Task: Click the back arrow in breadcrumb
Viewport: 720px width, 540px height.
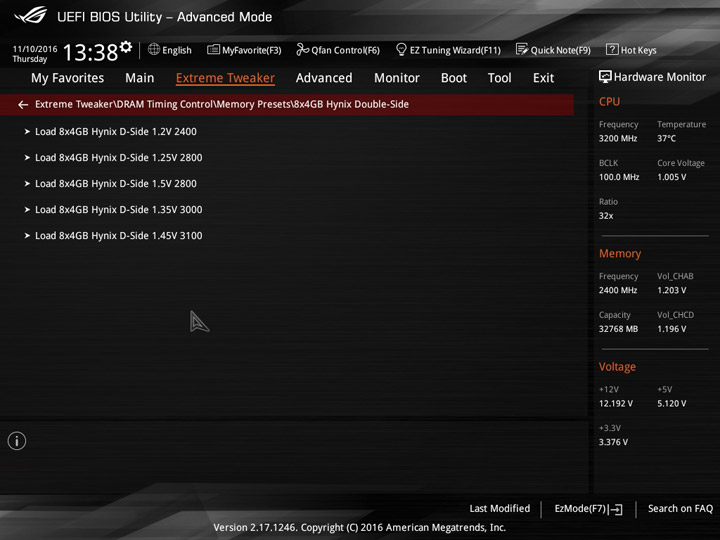Action: click(x=23, y=105)
